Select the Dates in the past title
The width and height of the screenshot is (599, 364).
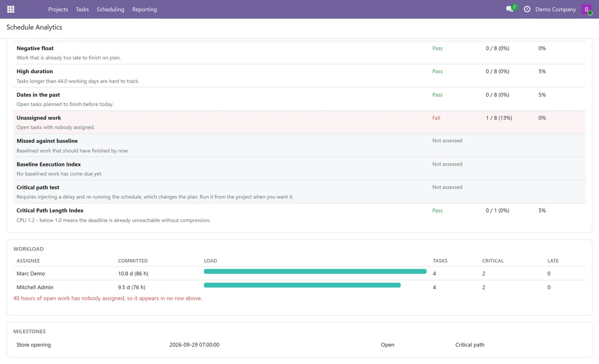point(38,95)
